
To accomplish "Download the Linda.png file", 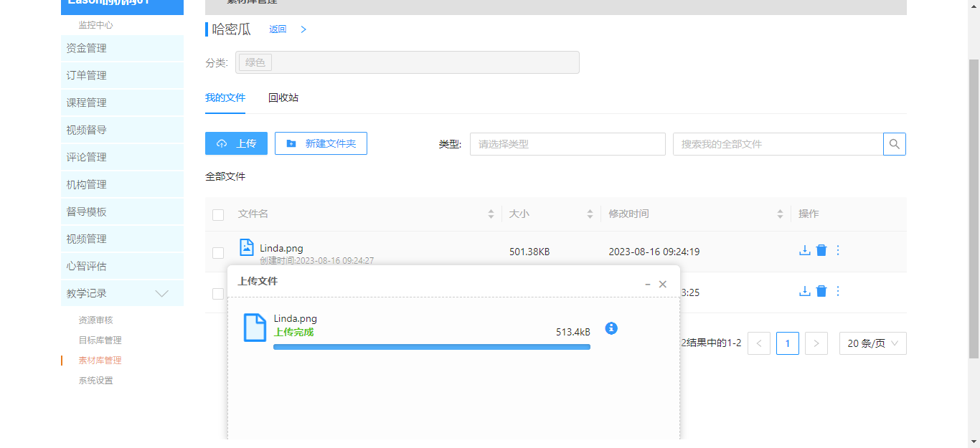I will tap(804, 250).
